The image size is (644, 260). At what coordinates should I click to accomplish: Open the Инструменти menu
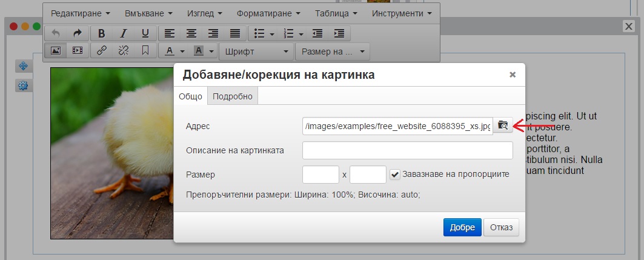(x=402, y=13)
